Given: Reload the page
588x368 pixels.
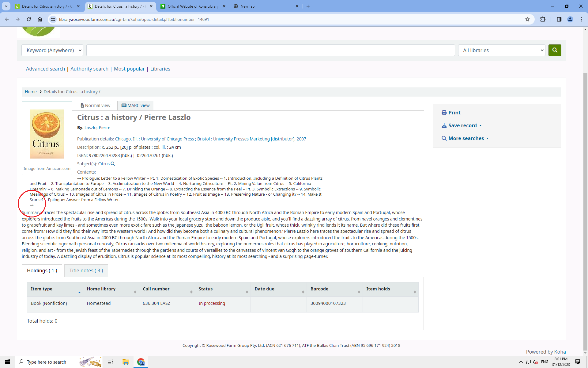Looking at the screenshot, I should coord(29,19).
